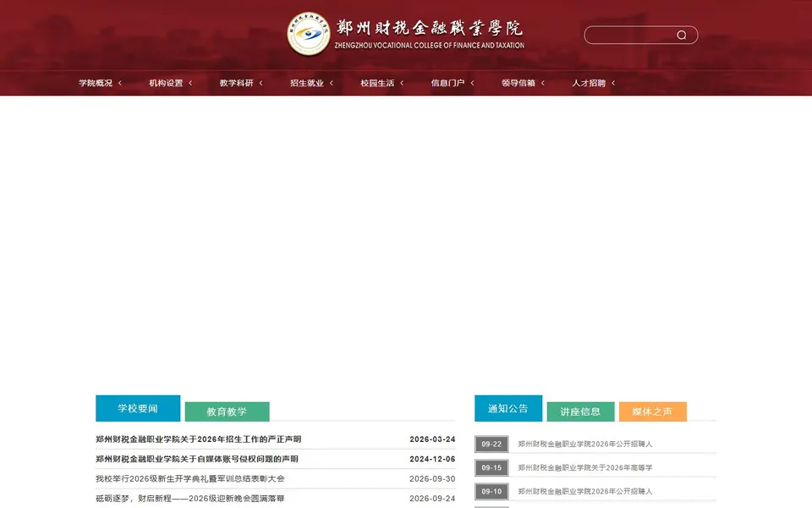Viewport: 812px width, 508px height.
Task: Switch to the 学校要闻 tab
Action: point(138,408)
